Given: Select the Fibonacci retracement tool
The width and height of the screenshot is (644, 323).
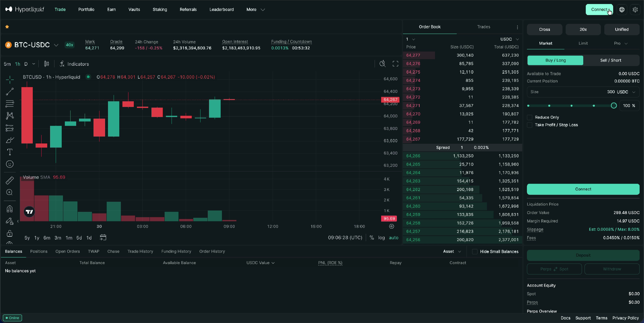Looking at the screenshot, I should pos(10,104).
